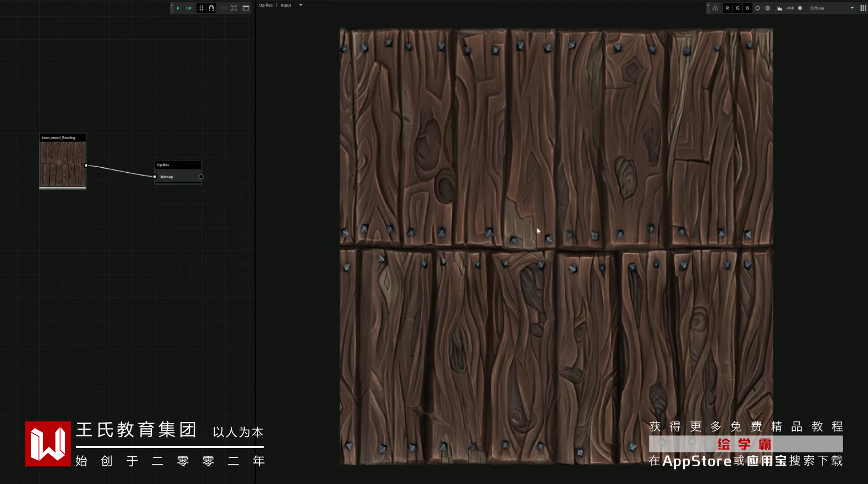Viewport: 868px width, 484px height.
Task: Toggle the graph grid display icon
Action: click(201, 8)
